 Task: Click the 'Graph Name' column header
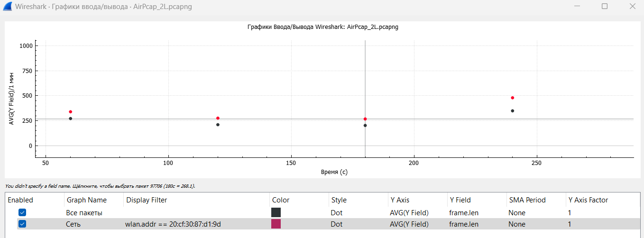point(87,200)
